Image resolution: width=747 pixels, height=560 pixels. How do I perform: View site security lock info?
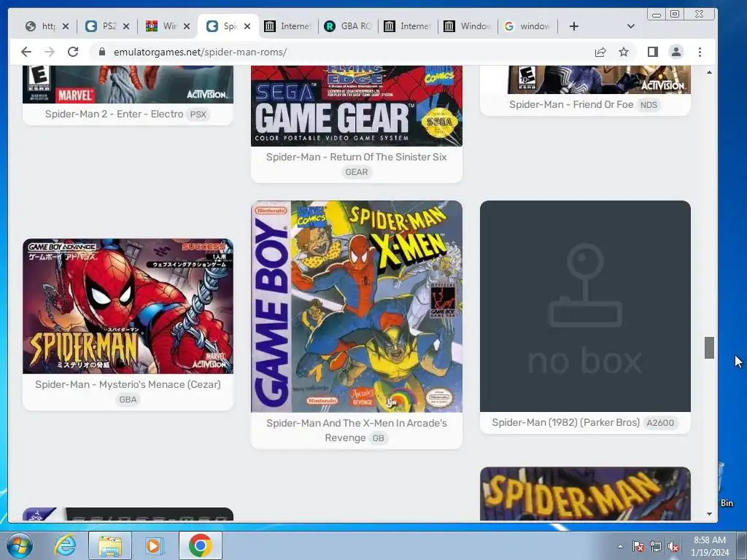coord(101,52)
